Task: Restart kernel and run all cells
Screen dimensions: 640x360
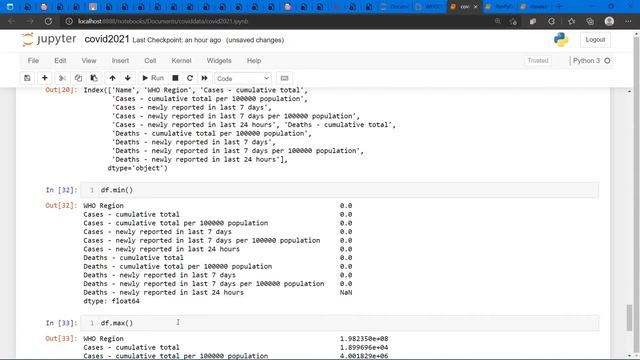Action: [204, 78]
